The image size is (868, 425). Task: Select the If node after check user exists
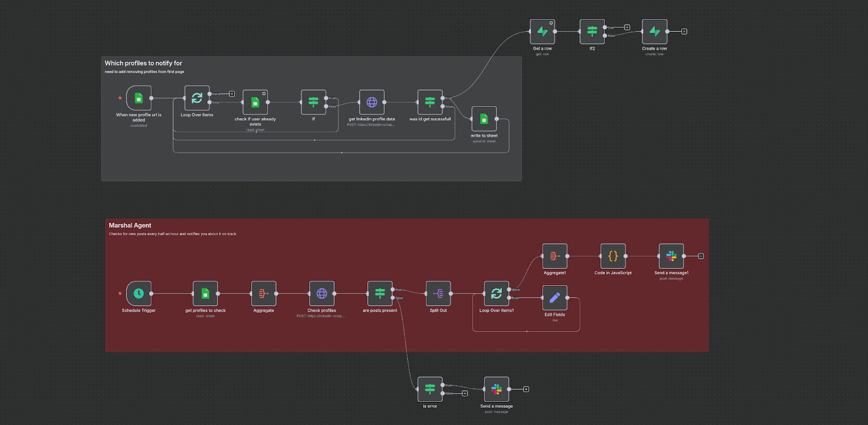(x=314, y=102)
